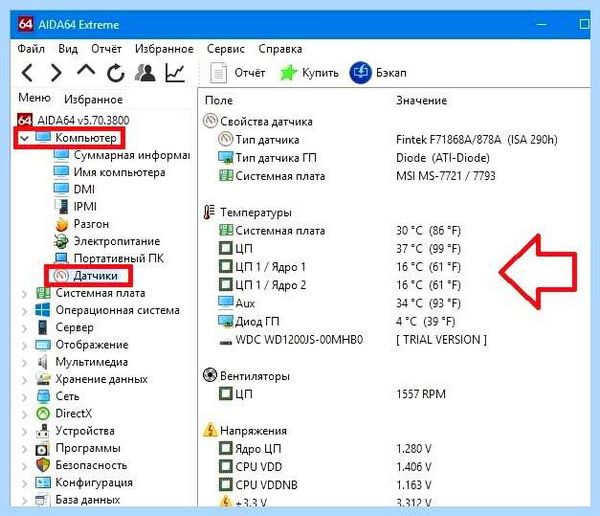This screenshot has height=516, width=600.
Task: Click the DirectX Xbox icon
Action: 43,413
